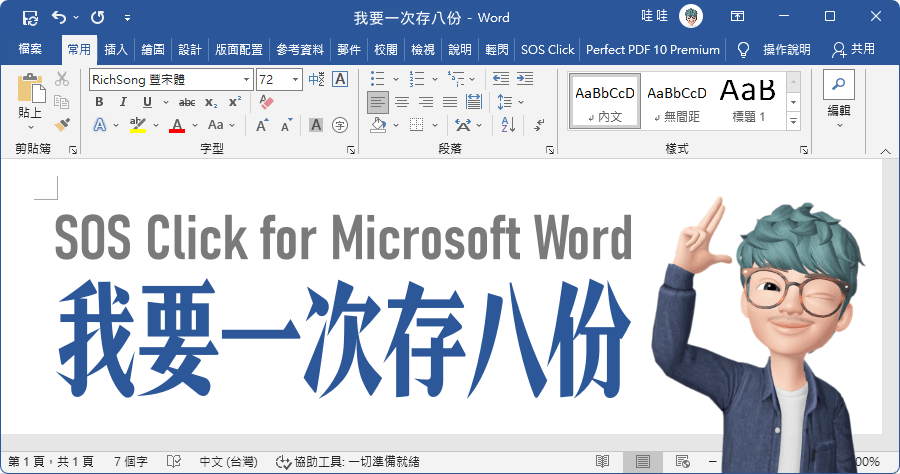
Task: Apply yellow text highlight color
Action: 138,125
